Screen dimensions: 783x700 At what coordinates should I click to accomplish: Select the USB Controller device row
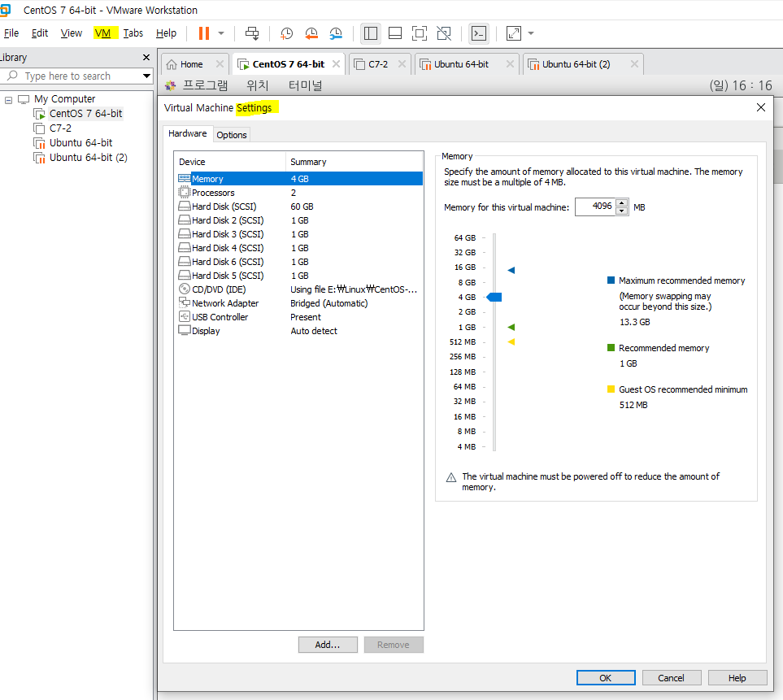click(x=300, y=317)
